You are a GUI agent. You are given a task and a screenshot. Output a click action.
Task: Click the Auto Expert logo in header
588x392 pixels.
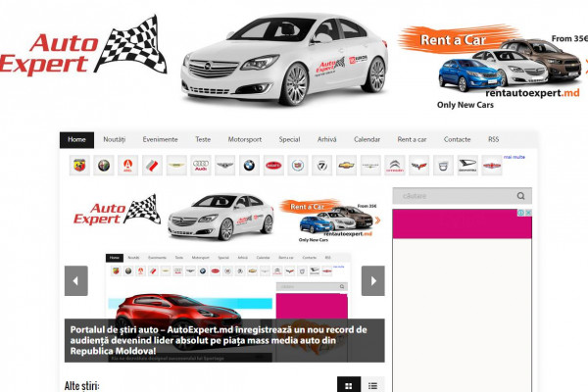(83, 46)
